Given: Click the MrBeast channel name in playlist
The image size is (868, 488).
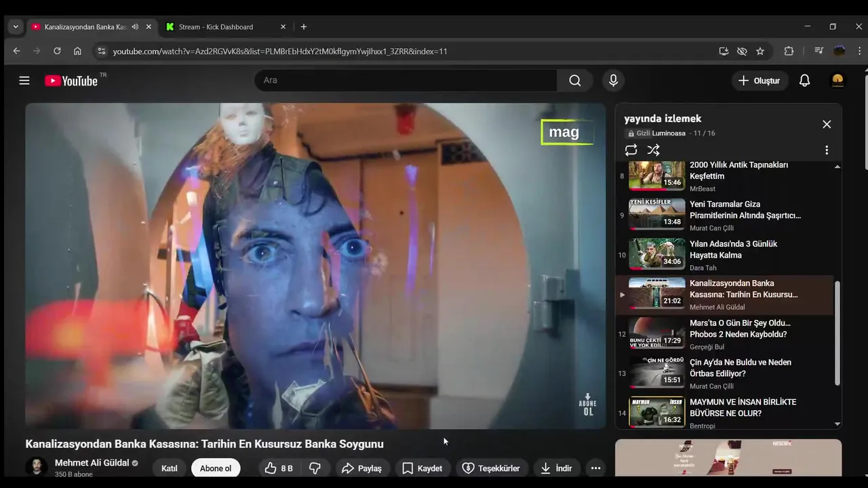Looking at the screenshot, I should (703, 189).
